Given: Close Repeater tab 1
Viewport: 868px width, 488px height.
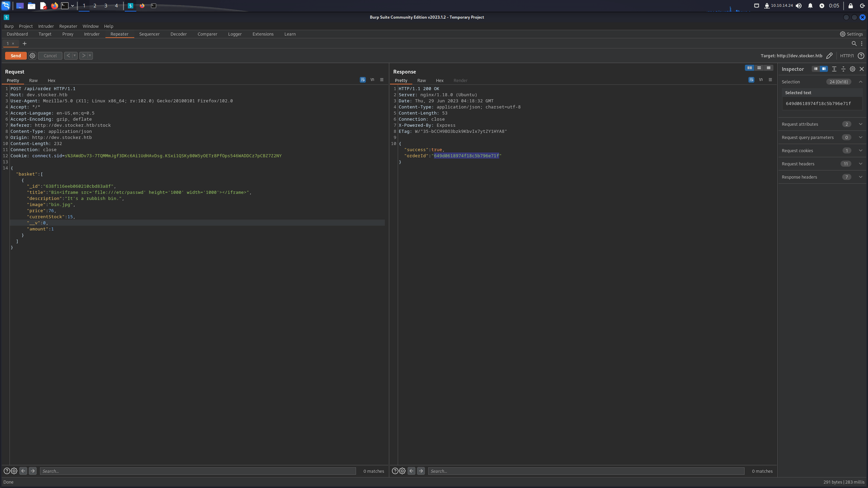Looking at the screenshot, I should (13, 43).
